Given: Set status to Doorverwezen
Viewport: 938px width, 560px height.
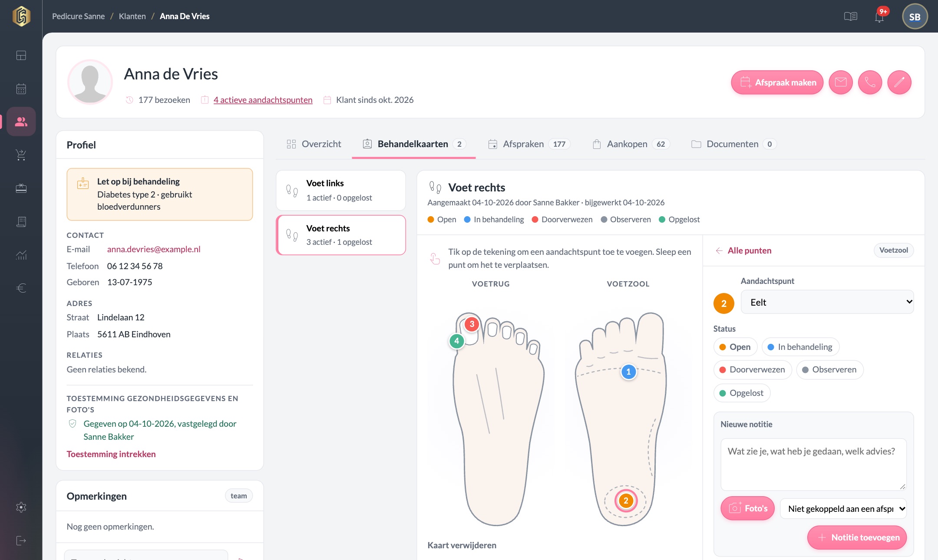Looking at the screenshot, I should pos(753,369).
